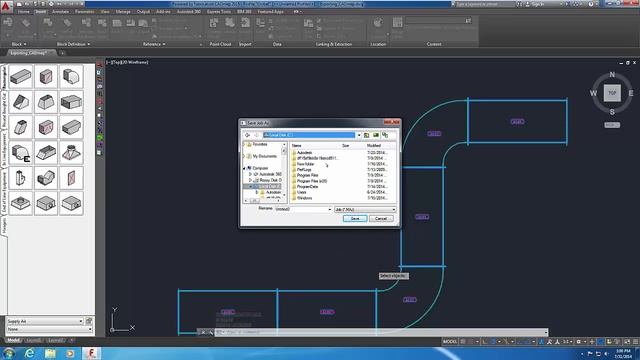Expand the Reference panel dropdown
Image resolution: width=640 pixels, height=360 pixels.
coord(154,44)
